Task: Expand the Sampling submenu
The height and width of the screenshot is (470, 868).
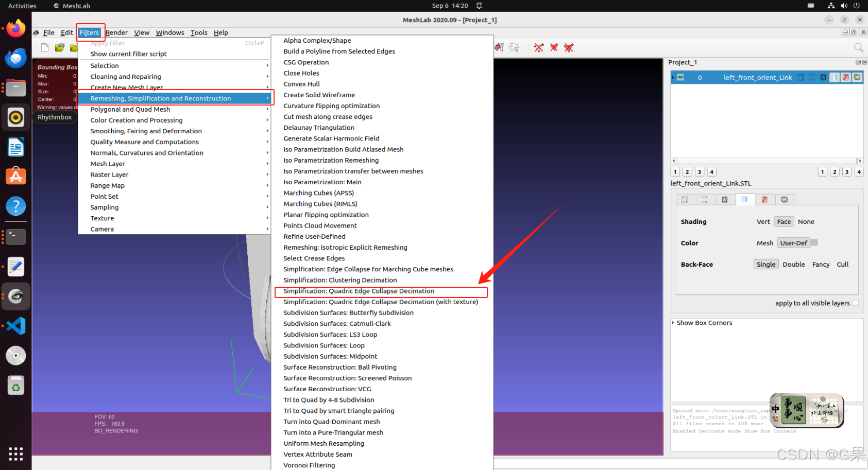Action: tap(175, 207)
